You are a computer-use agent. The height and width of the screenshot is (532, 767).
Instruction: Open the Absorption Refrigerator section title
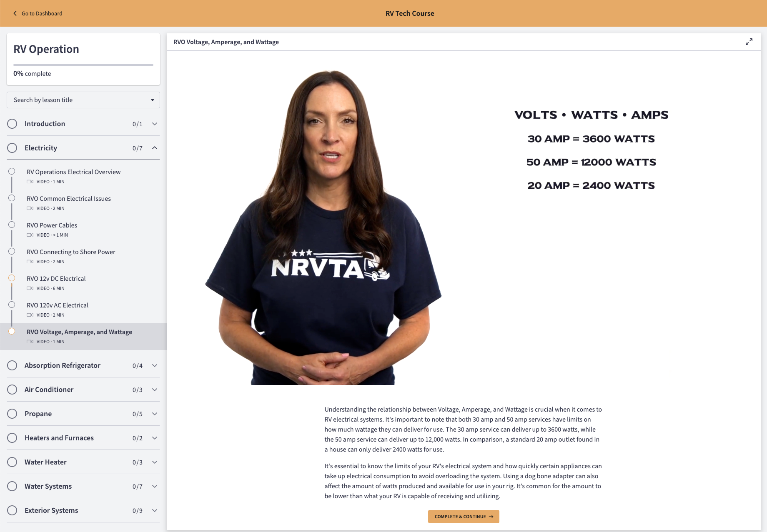[x=63, y=365]
